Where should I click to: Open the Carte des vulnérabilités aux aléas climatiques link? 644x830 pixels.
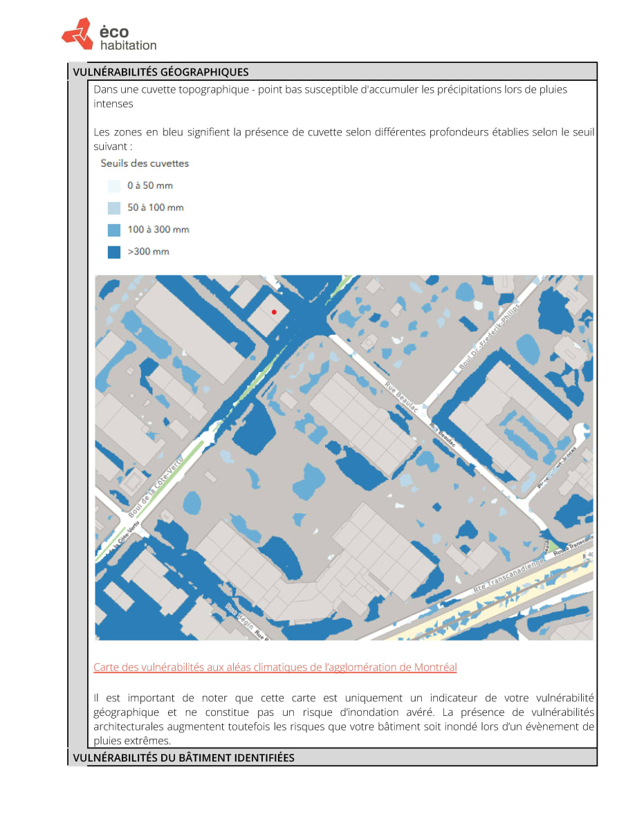275,667
